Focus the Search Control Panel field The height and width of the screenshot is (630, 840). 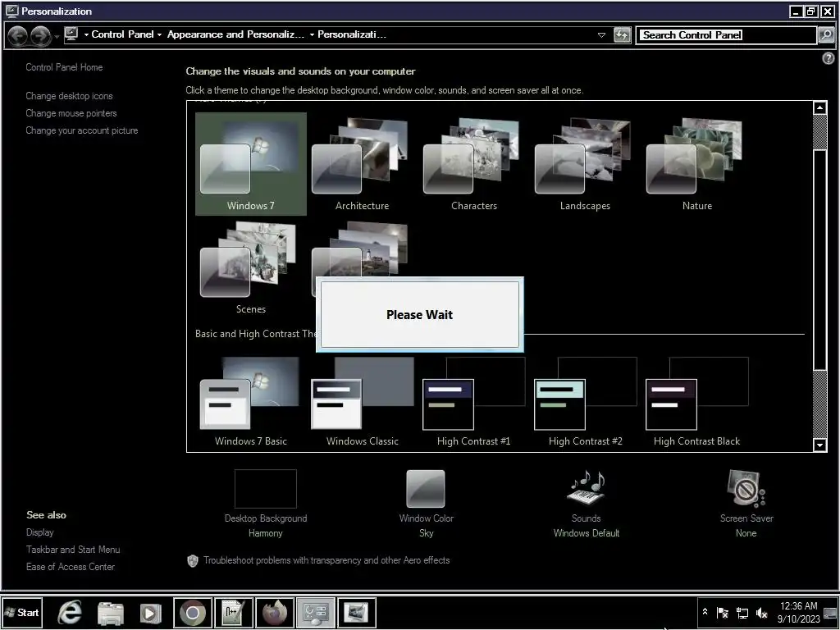[x=727, y=35]
